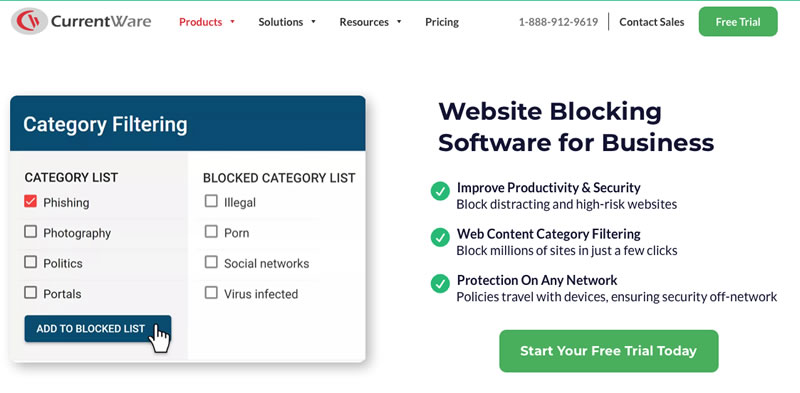This screenshot has height=393, width=800.
Task: Select the Portals checkbox
Action: click(31, 293)
